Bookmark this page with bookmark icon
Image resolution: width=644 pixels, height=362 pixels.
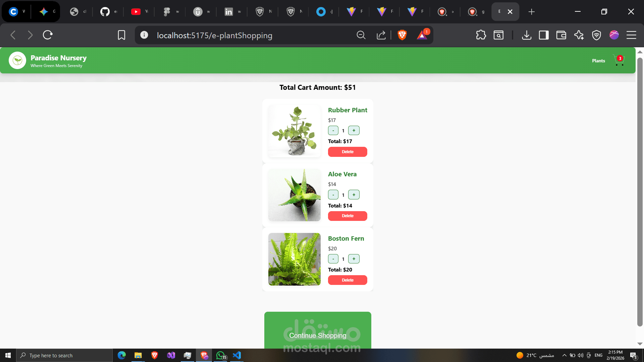tap(121, 35)
